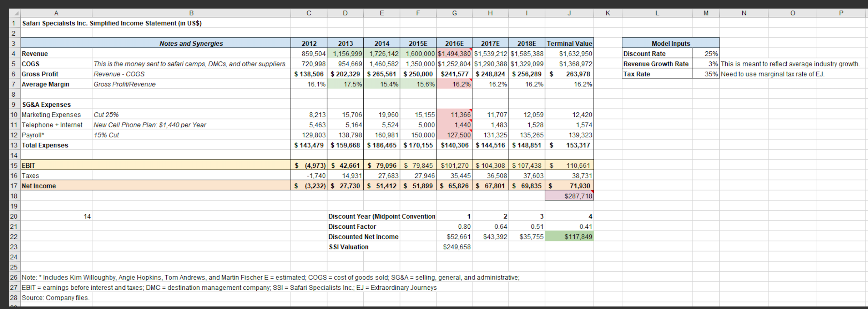Viewport: 868px width, 309px height.
Task: Select column A header
Action: [56, 13]
